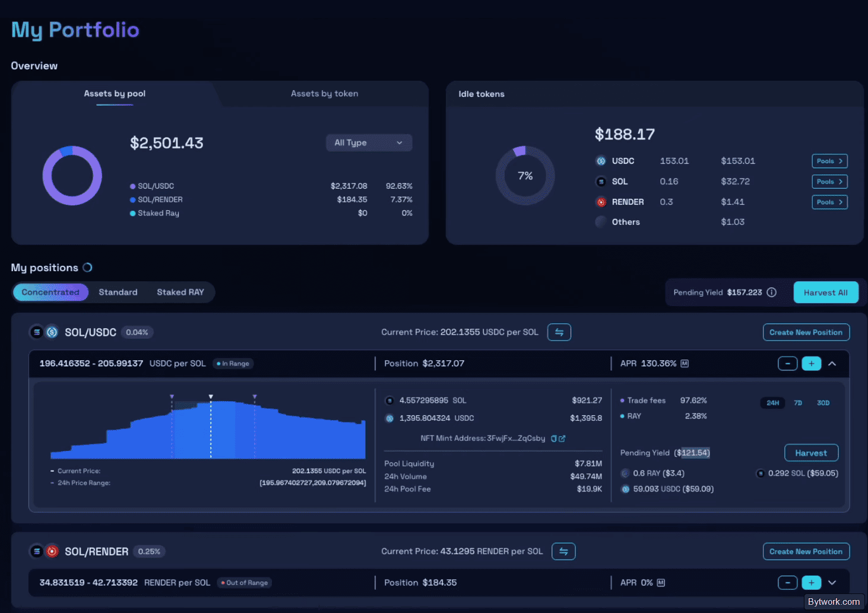
Task: Swap price direction for SOL/RENDER pair
Action: pyautogui.click(x=563, y=551)
